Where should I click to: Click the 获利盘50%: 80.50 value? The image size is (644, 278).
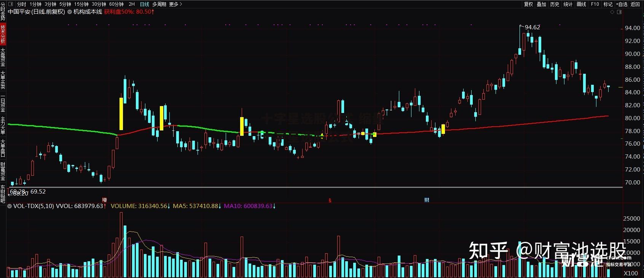click(x=129, y=12)
